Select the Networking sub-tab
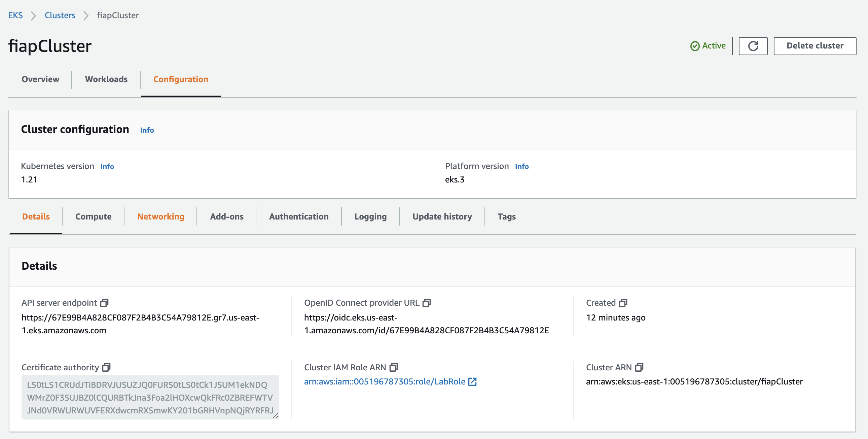This screenshot has width=868, height=439. click(161, 216)
